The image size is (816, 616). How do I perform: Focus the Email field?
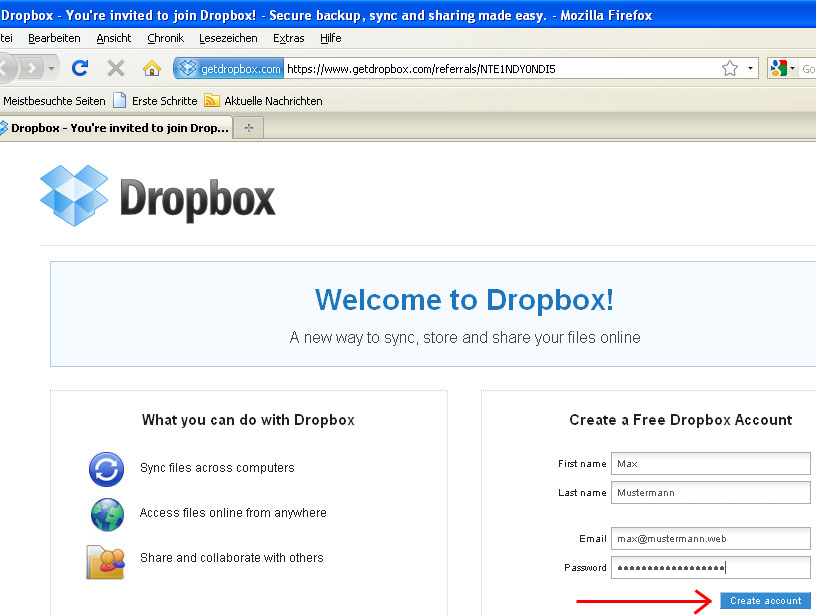(711, 538)
